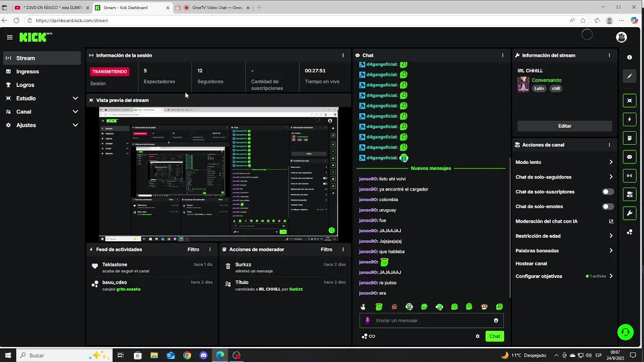This screenshot has width=644, height=362.
Task: Click the screen capture icon in the right toolbar
Action: 629,101
